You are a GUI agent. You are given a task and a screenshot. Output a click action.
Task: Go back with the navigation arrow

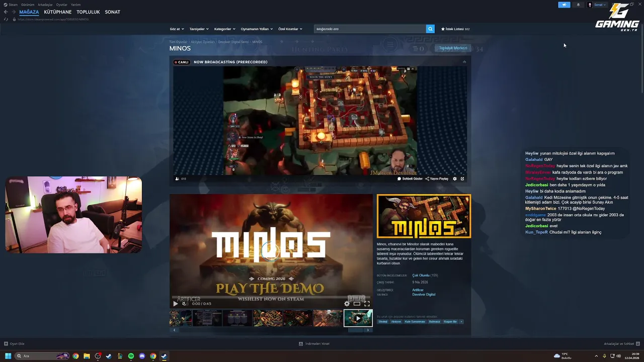[x=6, y=12]
